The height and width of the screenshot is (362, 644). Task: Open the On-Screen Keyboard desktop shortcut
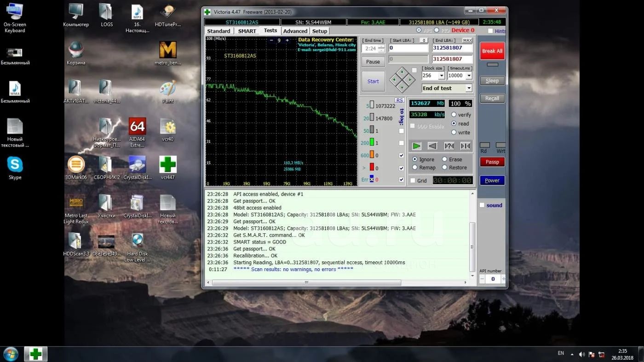click(15, 18)
